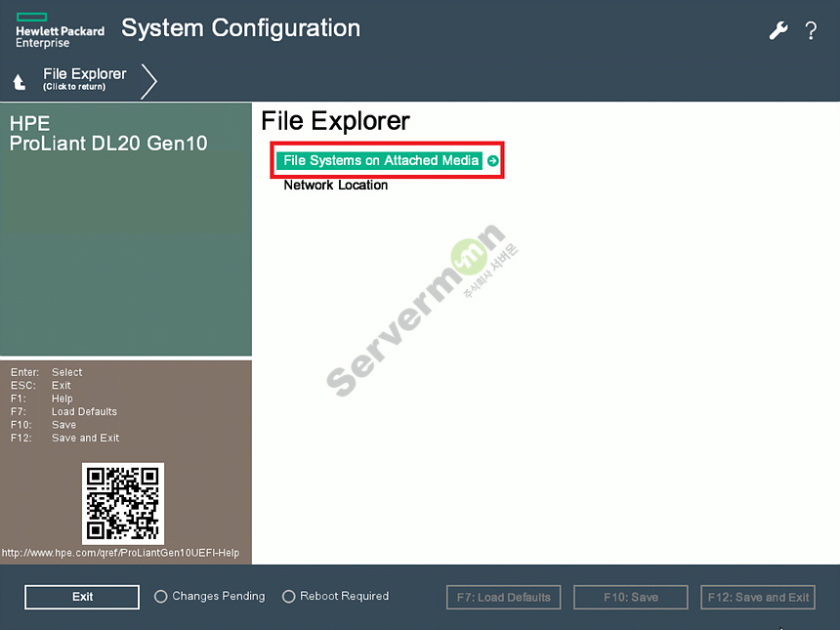Click the Hewlett Packard Enterprise logo
The height and width of the screenshot is (630, 840).
click(60, 30)
